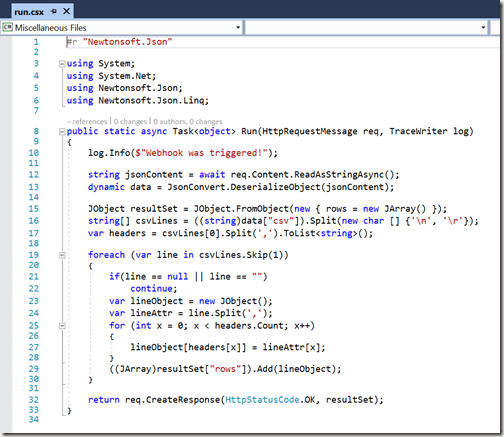Click 'csvLines' declaration on line 16

156,221
